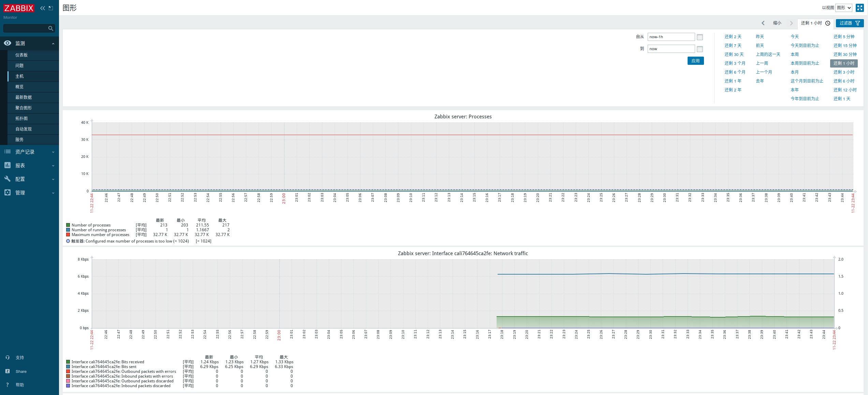Open 主机 in sidebar
Screen dimensions: 868x395
[33, 76]
